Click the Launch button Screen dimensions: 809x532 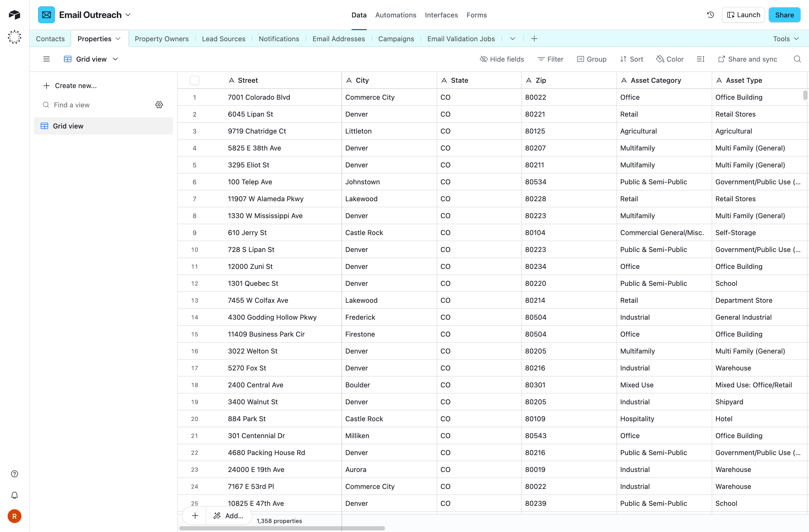point(743,15)
